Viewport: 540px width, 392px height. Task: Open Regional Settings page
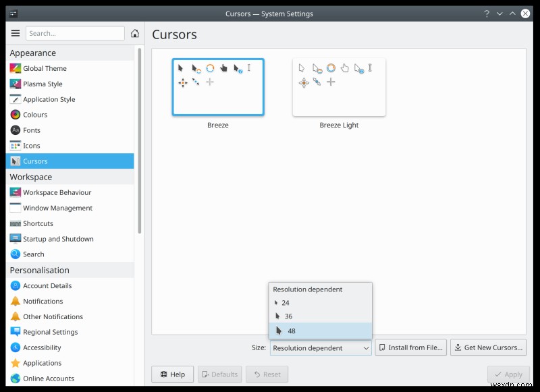tap(70, 332)
